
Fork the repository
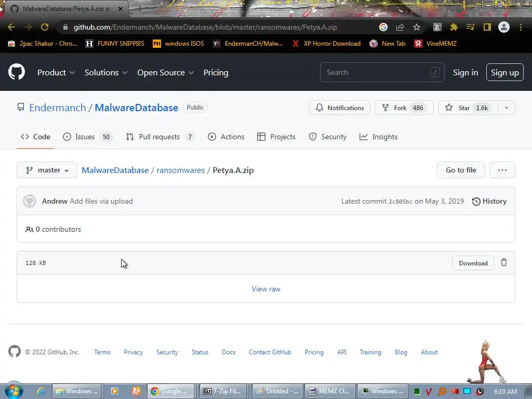tap(404, 108)
